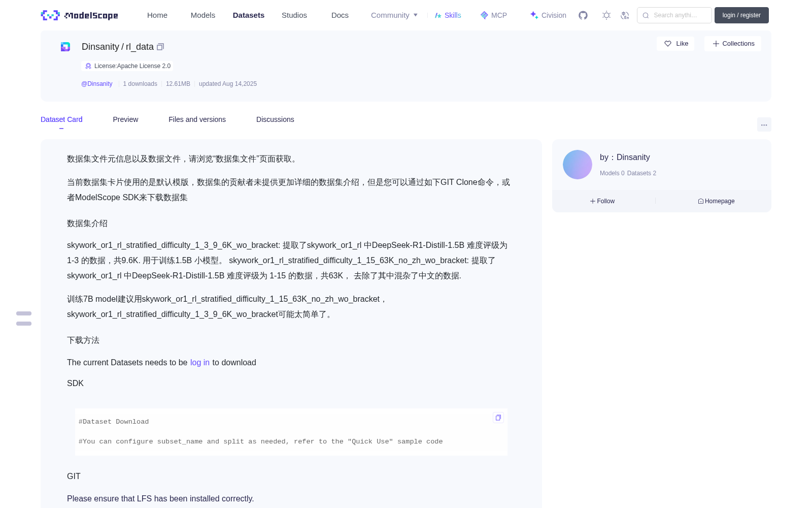Follow the user Dinsanity
Viewport: 812px width, 508px height.
tap(602, 201)
